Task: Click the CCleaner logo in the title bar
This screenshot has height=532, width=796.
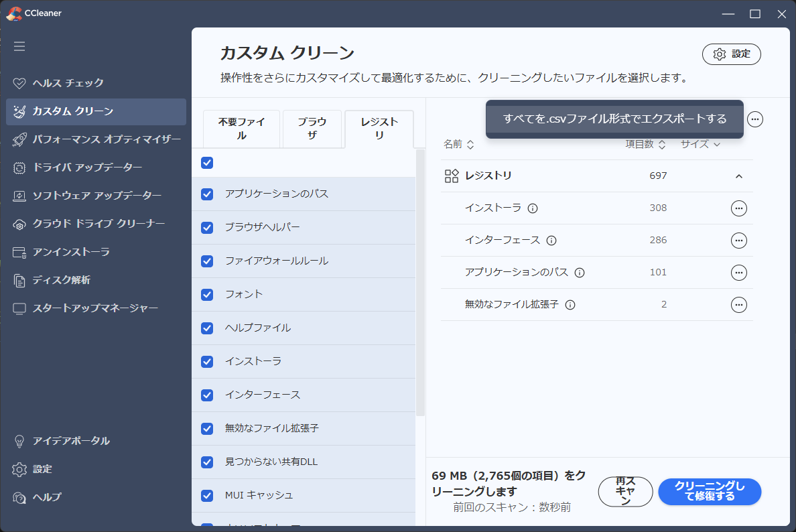Action: (x=13, y=13)
